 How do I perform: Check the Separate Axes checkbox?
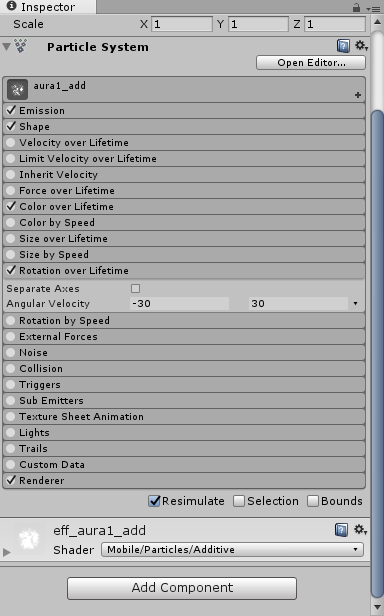pos(135,289)
